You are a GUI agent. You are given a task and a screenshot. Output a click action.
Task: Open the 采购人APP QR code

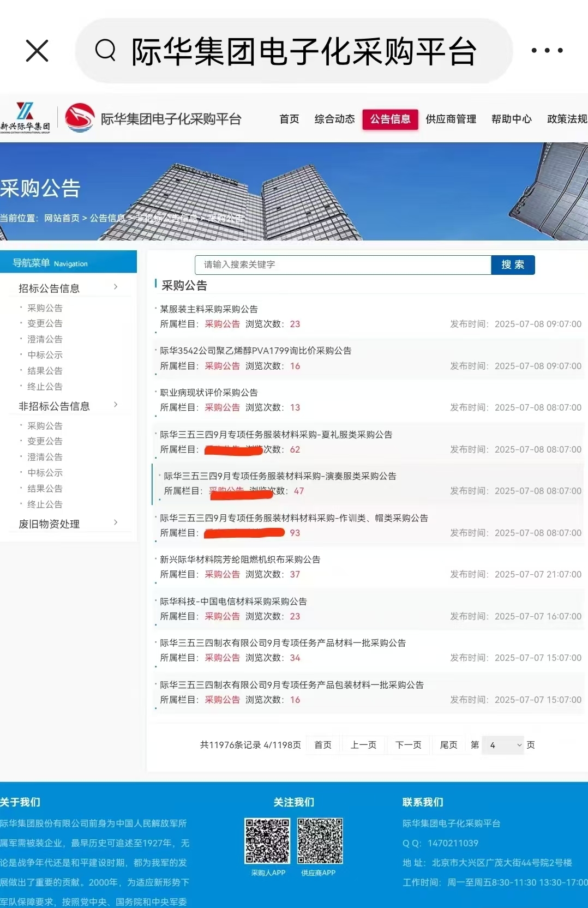267,840
